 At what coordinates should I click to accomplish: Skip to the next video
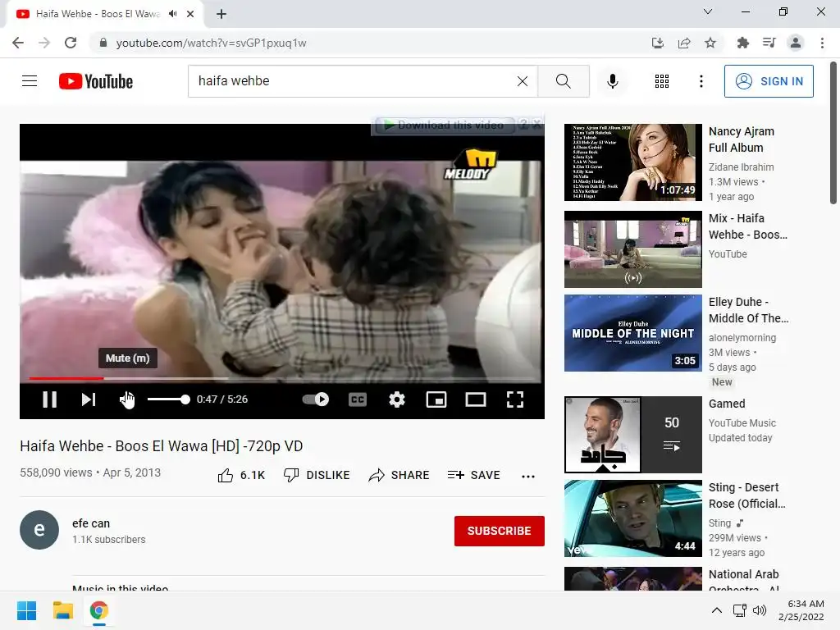[x=89, y=399]
